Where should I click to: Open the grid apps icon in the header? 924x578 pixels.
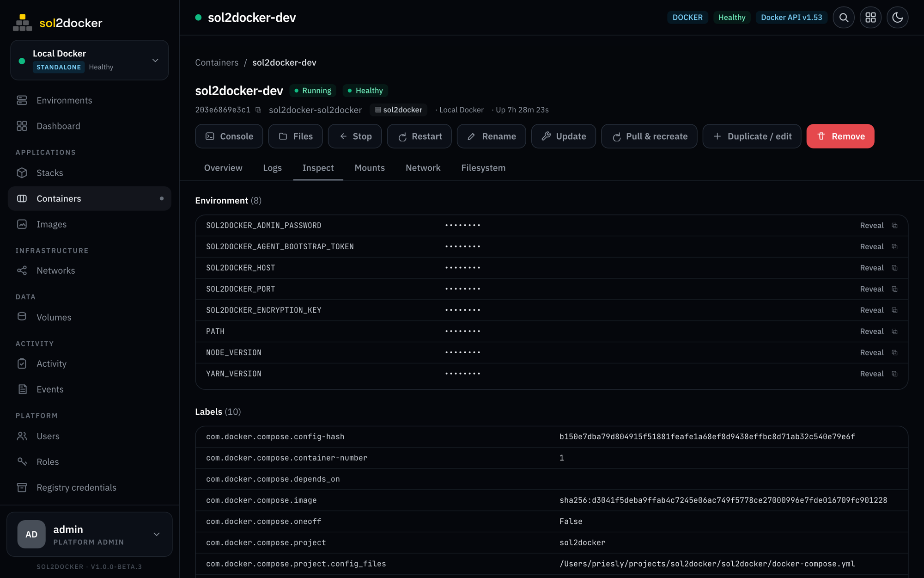click(x=870, y=18)
